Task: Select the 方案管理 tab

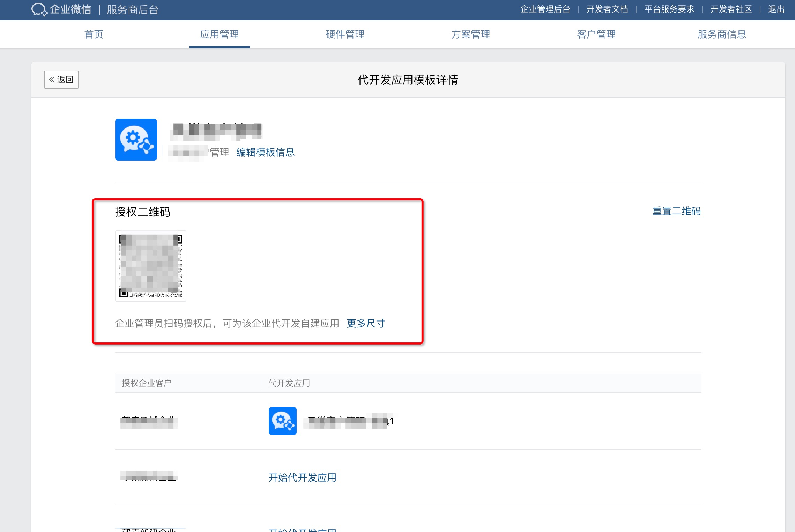Action: 471,34
